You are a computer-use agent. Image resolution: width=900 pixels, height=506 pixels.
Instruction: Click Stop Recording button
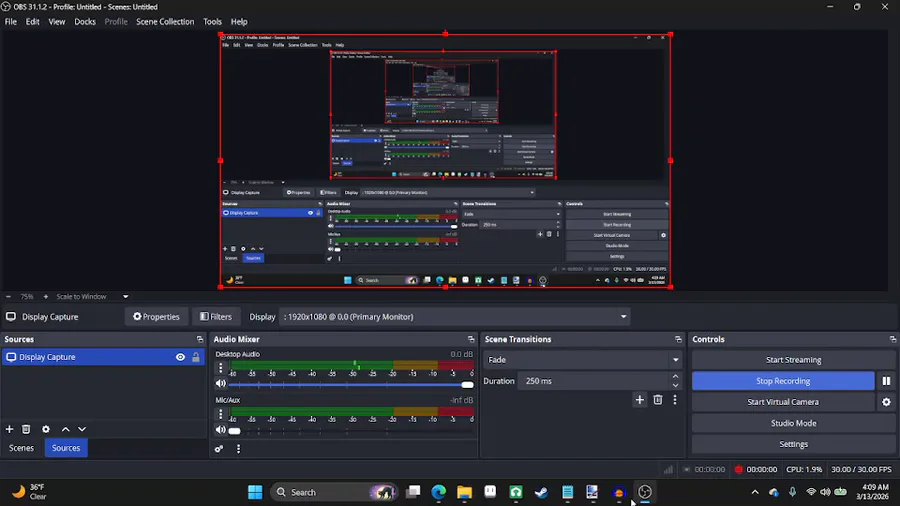783,381
